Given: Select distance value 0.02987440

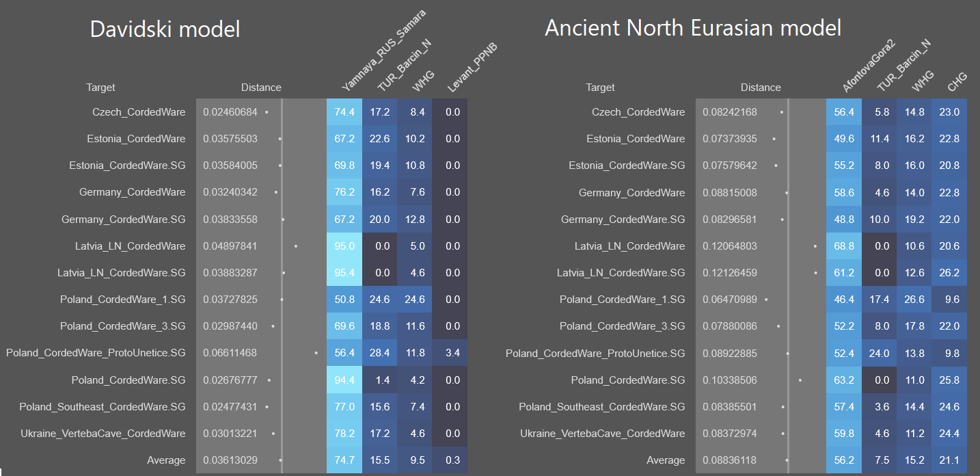Looking at the screenshot, I should (230, 326).
